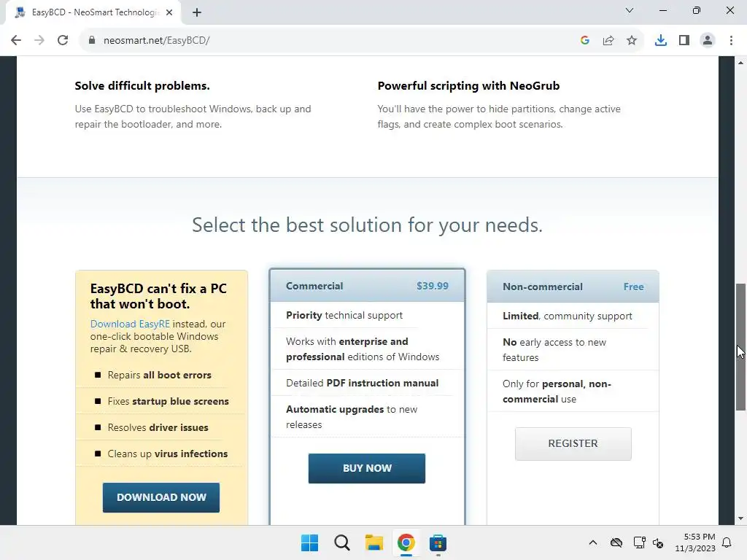
Task: Open Microsoft Store from taskbar
Action: 438,542
